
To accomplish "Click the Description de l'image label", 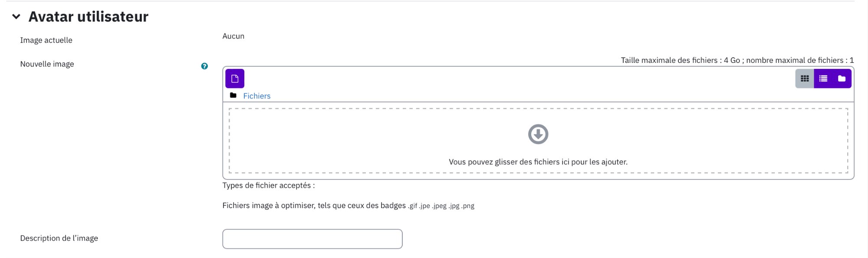I will pos(59,238).
